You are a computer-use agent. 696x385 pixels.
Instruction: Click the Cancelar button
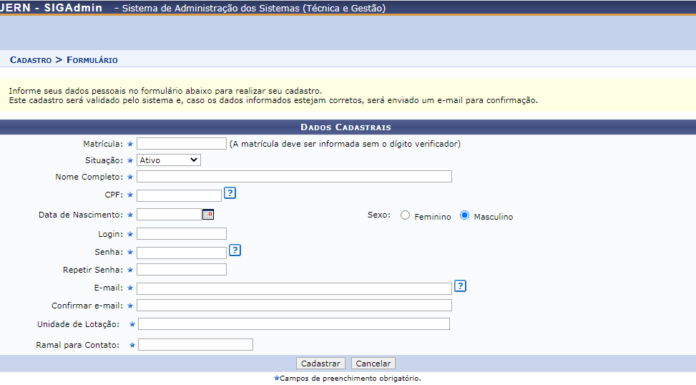coord(373,363)
